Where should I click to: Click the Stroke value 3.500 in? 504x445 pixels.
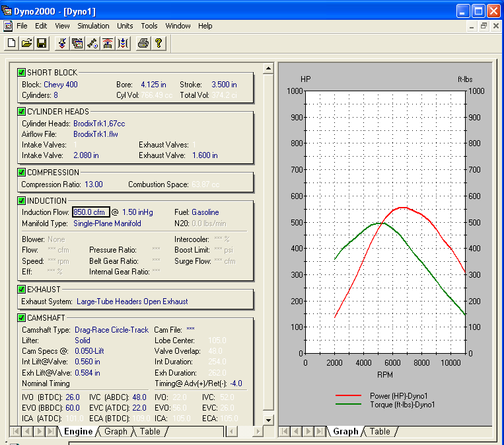coord(224,85)
